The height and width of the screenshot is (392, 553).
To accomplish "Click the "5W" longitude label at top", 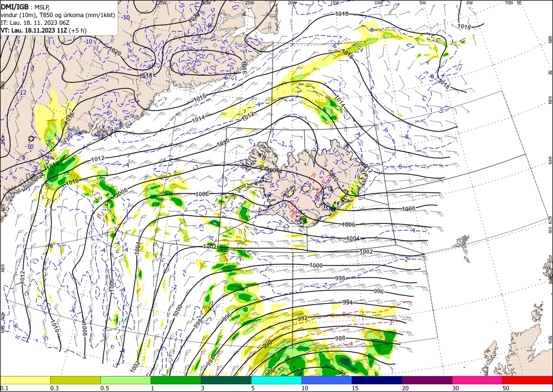I will pyautogui.click(x=423, y=3).
